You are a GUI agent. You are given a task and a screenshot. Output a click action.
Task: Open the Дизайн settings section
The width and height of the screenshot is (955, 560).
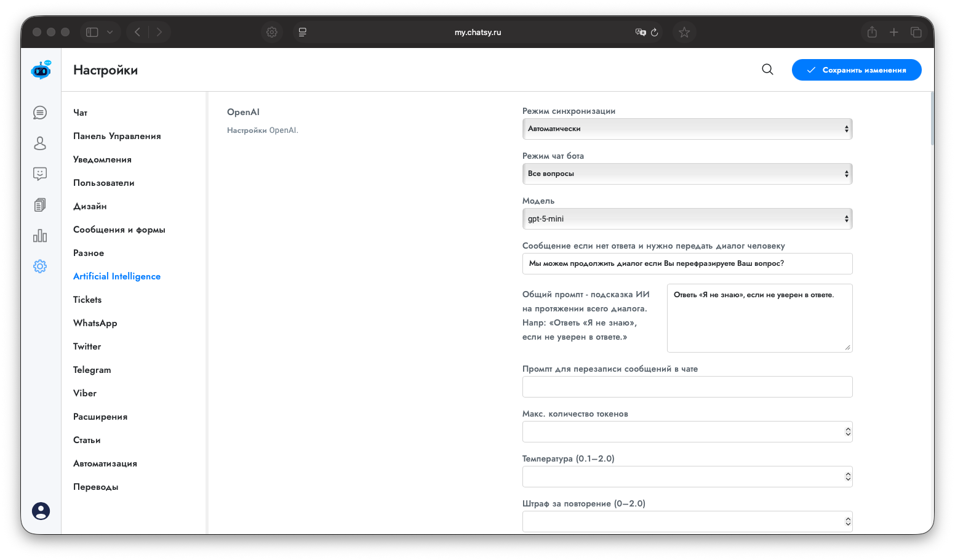click(x=90, y=206)
